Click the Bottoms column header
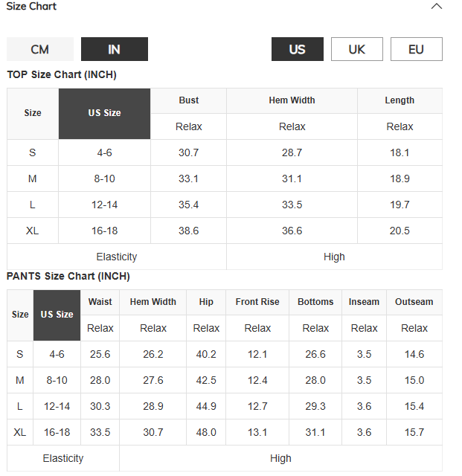The height and width of the screenshot is (476, 462). click(x=315, y=302)
